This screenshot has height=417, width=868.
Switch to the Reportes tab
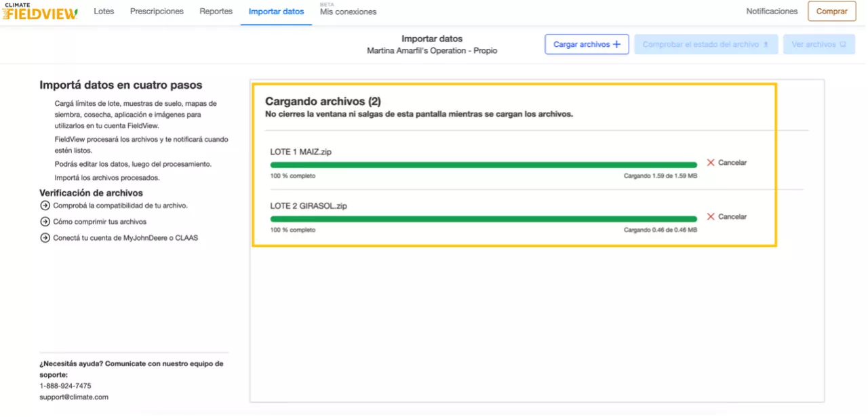click(216, 12)
